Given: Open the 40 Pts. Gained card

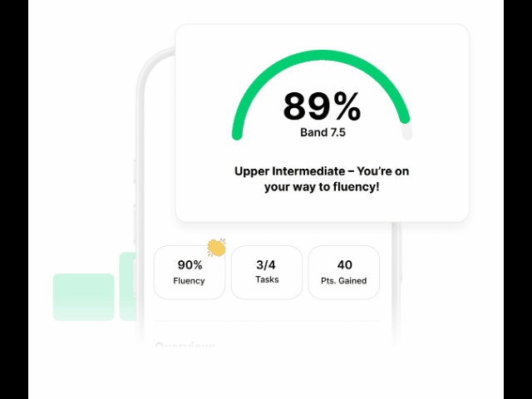Looking at the screenshot, I should click(343, 272).
